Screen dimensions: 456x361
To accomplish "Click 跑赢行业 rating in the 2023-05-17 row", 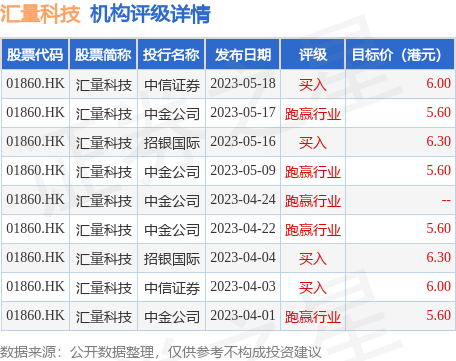I will click(313, 114).
